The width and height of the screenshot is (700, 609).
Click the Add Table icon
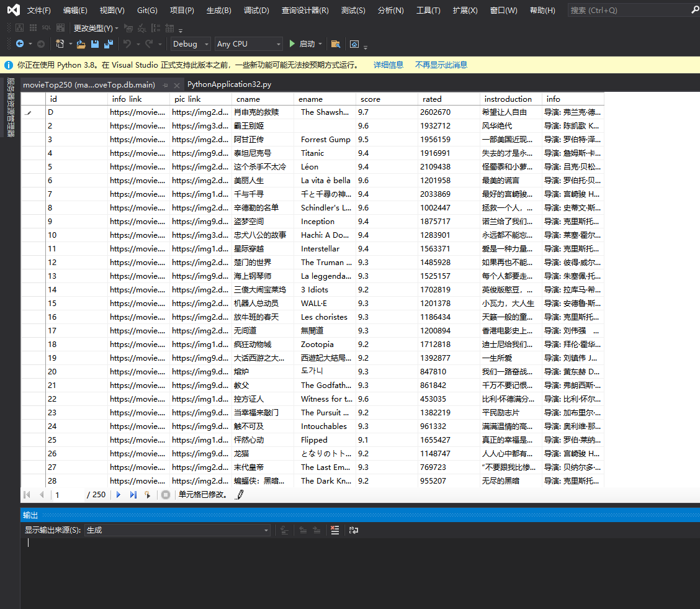[x=169, y=28]
